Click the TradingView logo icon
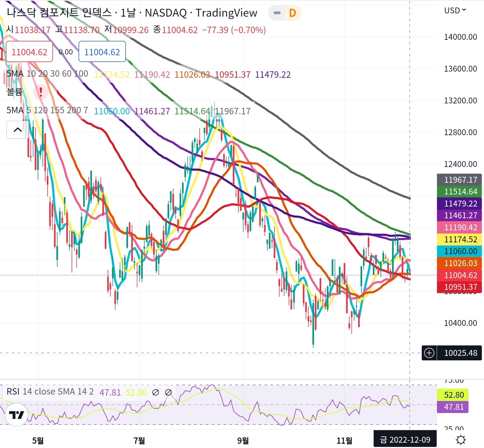Screen dimensions: 484x448 tap(17, 415)
